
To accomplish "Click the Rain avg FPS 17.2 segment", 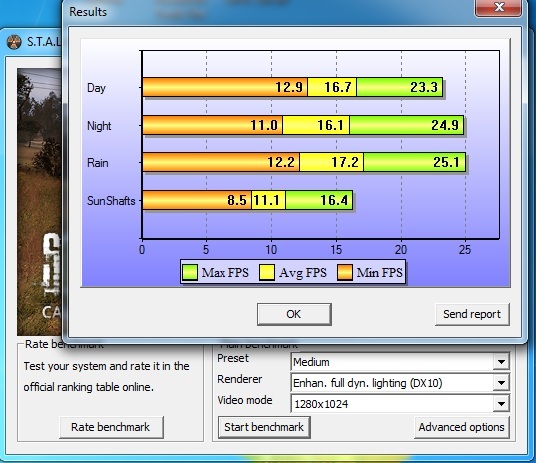I will (x=331, y=162).
